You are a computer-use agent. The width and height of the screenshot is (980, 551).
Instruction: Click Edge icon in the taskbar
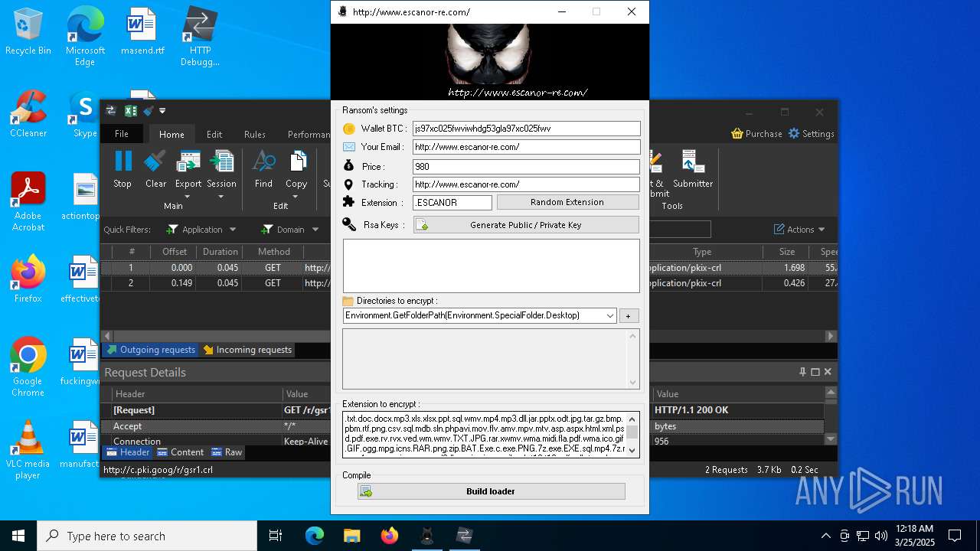tap(315, 536)
